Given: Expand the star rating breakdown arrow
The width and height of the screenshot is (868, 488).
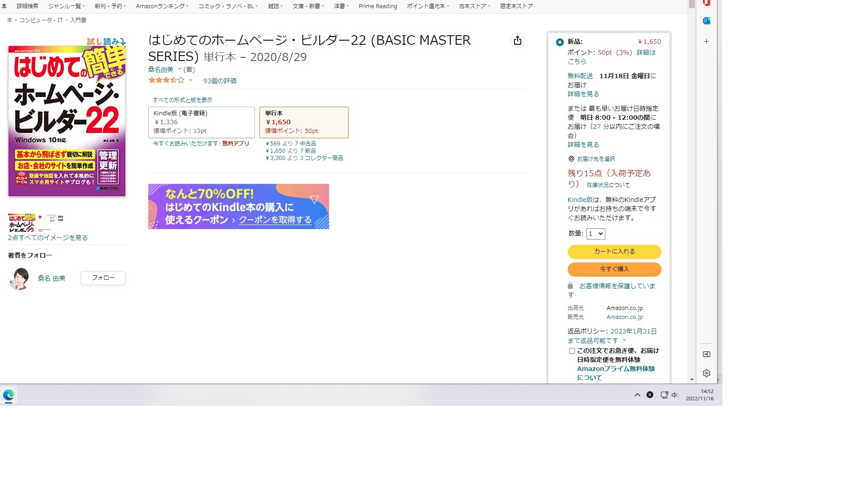Looking at the screenshot, I should click(x=190, y=80).
